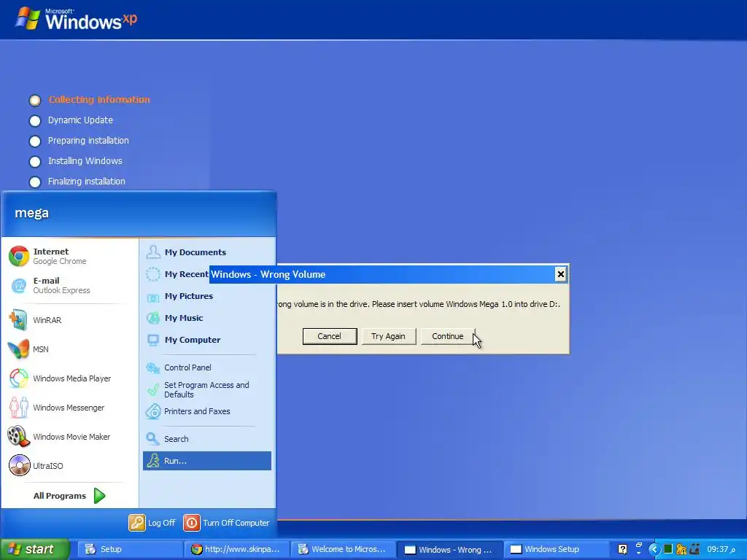Open My Pictures folder

pyautogui.click(x=206, y=296)
